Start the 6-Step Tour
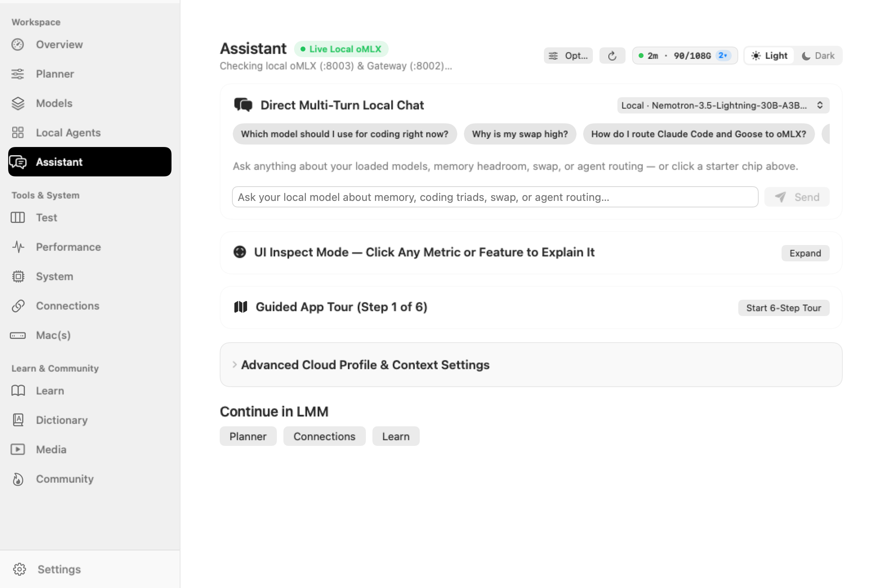Viewport: 882px width, 588px height. 784,308
